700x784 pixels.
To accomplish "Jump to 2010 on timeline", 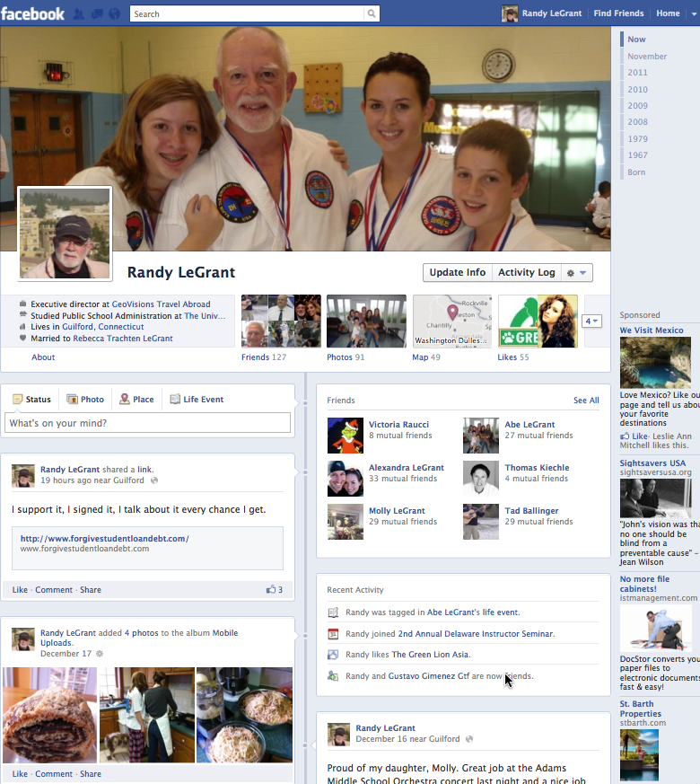I will tap(637, 90).
